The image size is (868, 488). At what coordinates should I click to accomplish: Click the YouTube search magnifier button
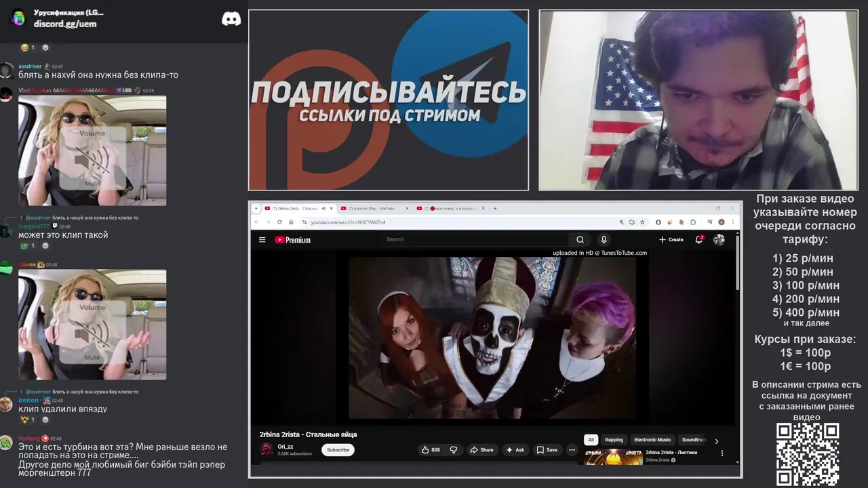click(x=580, y=239)
